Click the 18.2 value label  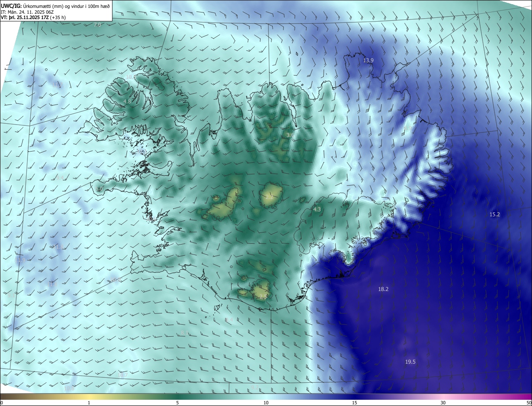tap(383, 289)
